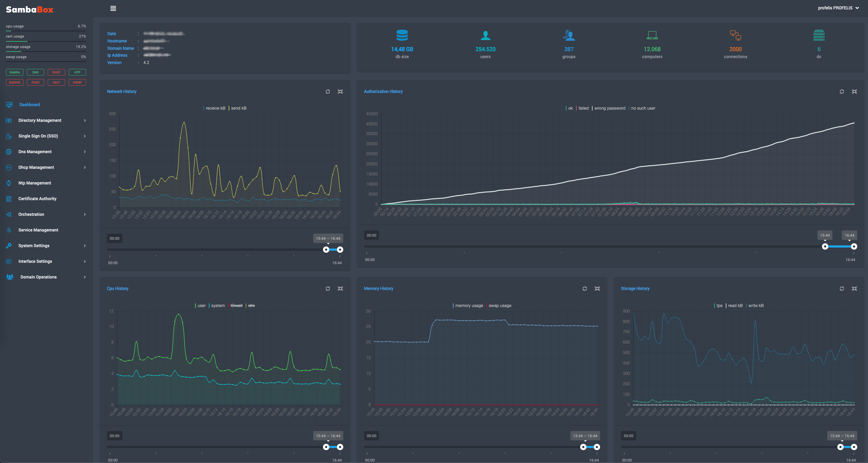This screenshot has width=868, height=463.
Task: Click the Domain Operations icon
Action: tap(9, 276)
